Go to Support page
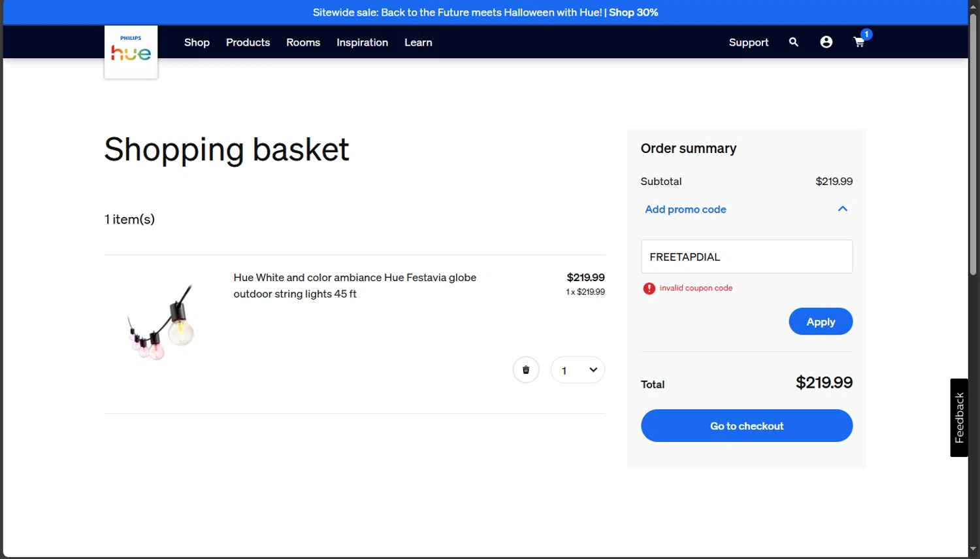This screenshot has height=559, width=980. [x=749, y=42]
